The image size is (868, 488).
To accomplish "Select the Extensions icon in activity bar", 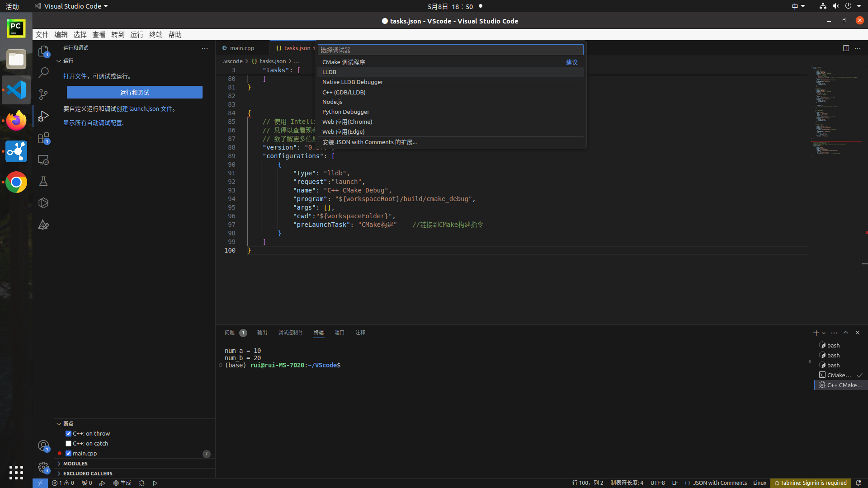I will coord(43,138).
